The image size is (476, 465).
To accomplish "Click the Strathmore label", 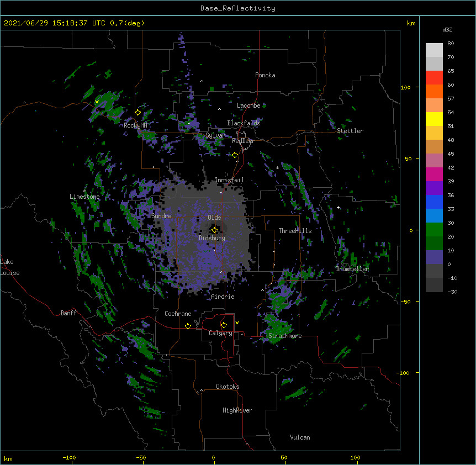I will click(x=285, y=336).
